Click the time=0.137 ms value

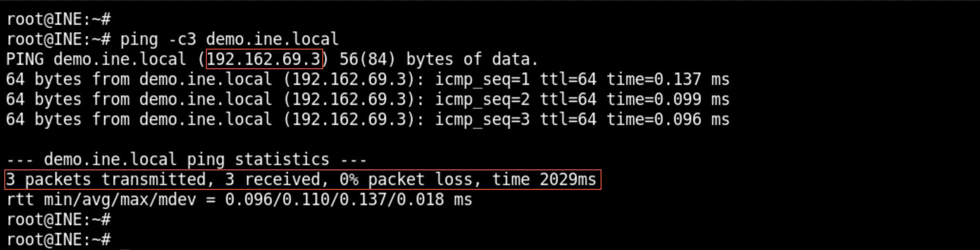pos(667,79)
